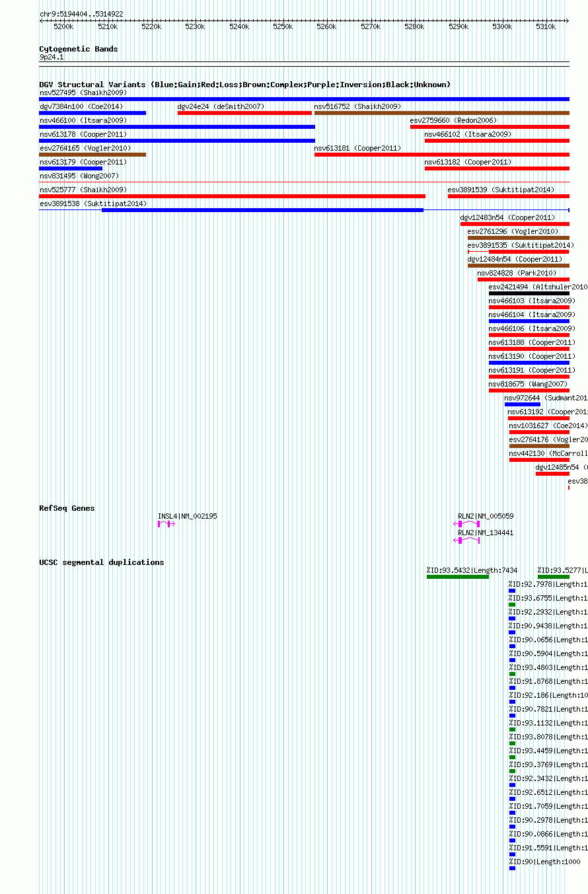
Task: Select nsv442130 (McCarroll) variant label
Action: pos(548,453)
